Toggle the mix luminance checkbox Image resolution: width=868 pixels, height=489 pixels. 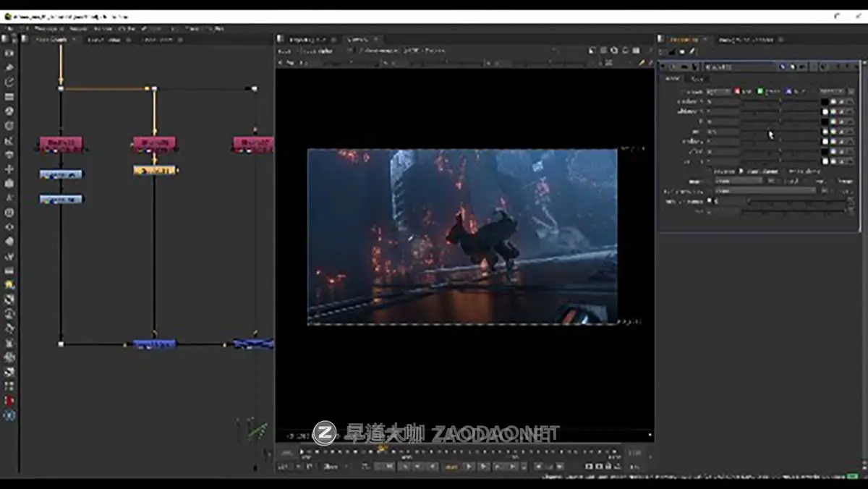710,201
